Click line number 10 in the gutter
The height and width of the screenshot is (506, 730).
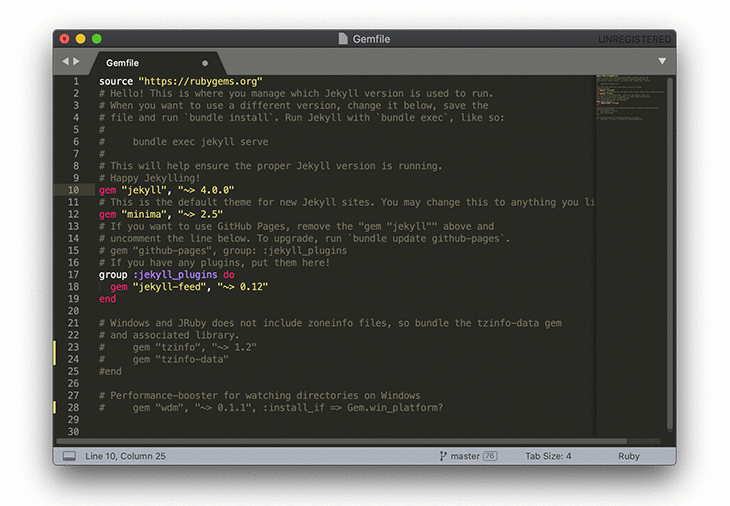pyautogui.click(x=74, y=190)
